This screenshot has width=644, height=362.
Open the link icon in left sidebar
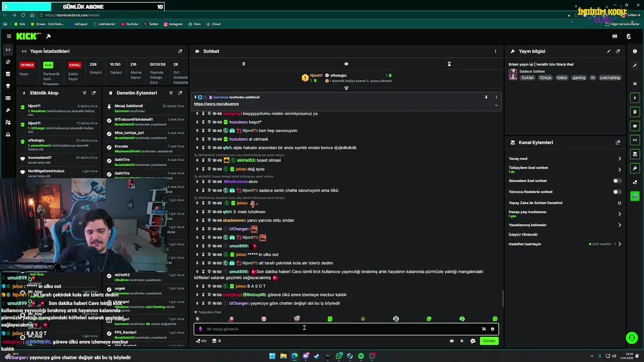click(8, 62)
